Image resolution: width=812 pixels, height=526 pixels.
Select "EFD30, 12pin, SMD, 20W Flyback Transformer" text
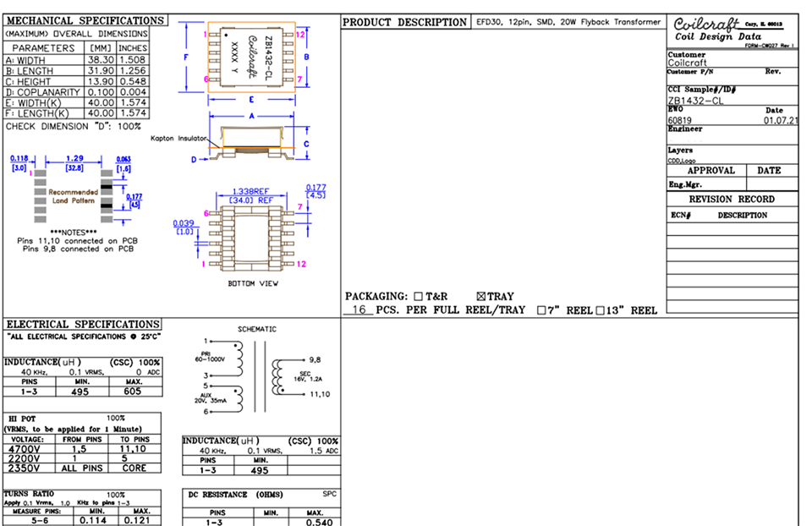click(568, 22)
